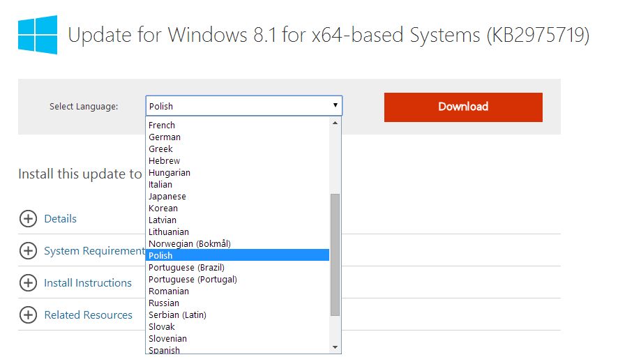Select Russian in the language dropdown
Screen dimensions: 634x364
coord(164,303)
